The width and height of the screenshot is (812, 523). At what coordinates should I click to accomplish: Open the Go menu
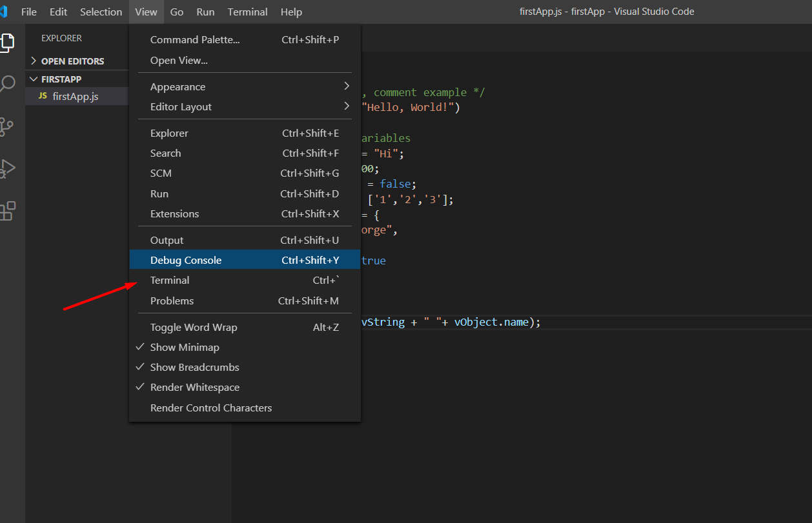(x=177, y=12)
